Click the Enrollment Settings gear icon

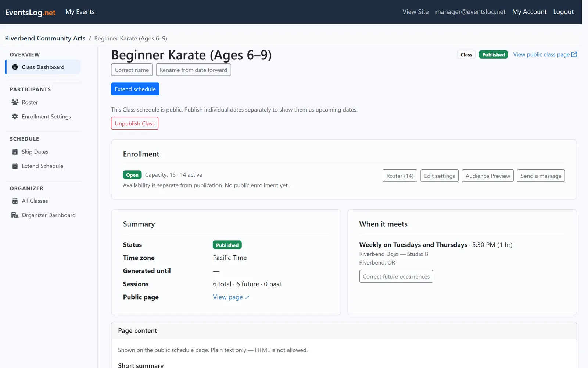(15, 116)
